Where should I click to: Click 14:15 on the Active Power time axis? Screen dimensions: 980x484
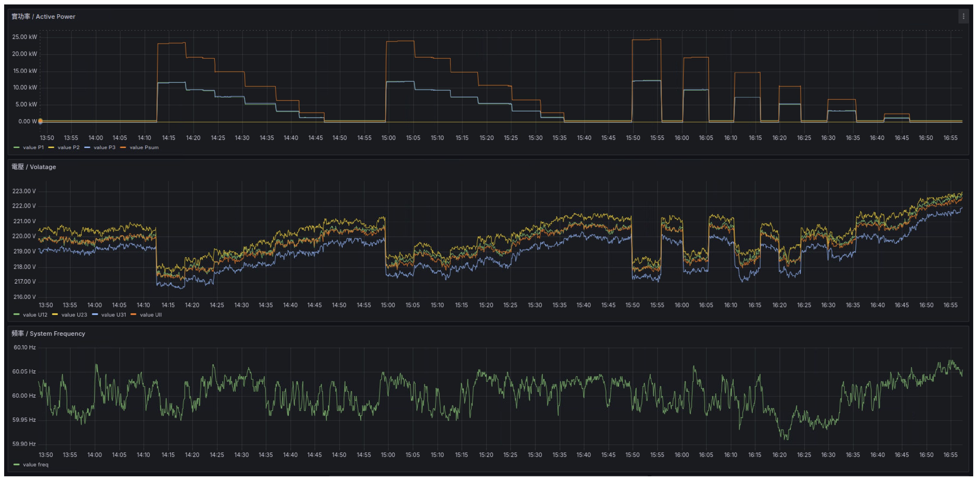pos(168,138)
